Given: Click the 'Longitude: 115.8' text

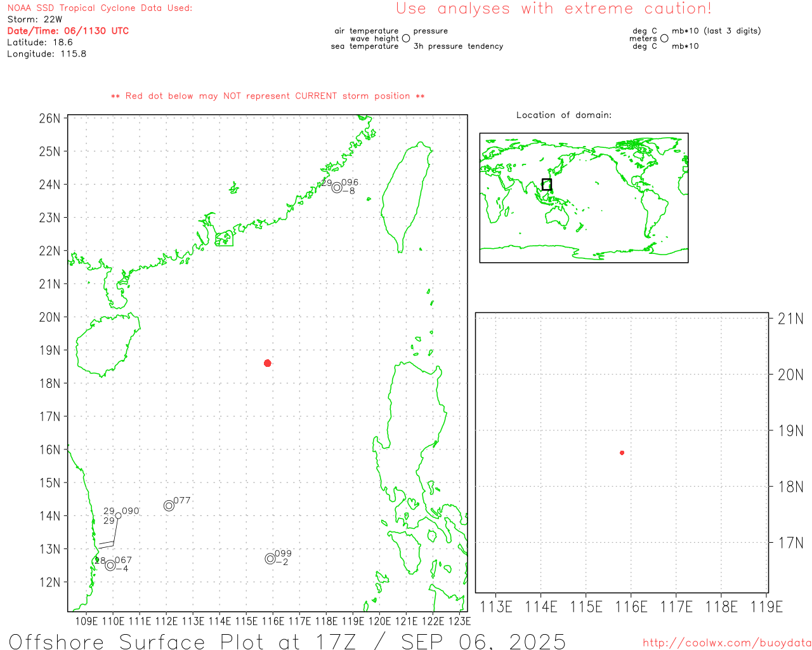Looking at the screenshot, I should click(x=47, y=54).
